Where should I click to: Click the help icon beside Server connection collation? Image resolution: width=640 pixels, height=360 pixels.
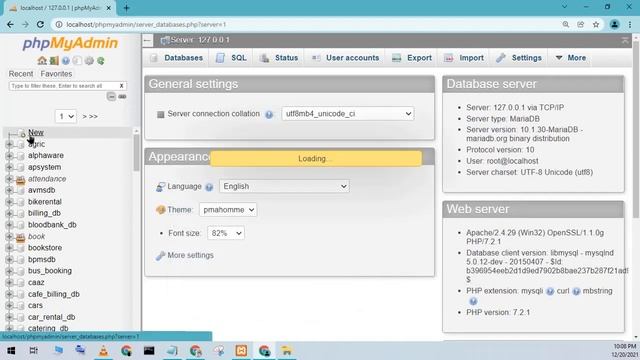point(269,114)
